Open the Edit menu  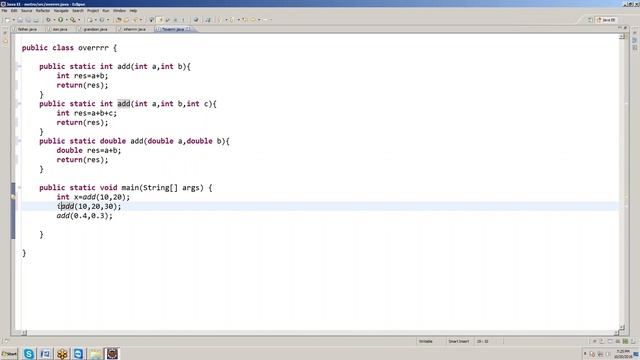14,11
